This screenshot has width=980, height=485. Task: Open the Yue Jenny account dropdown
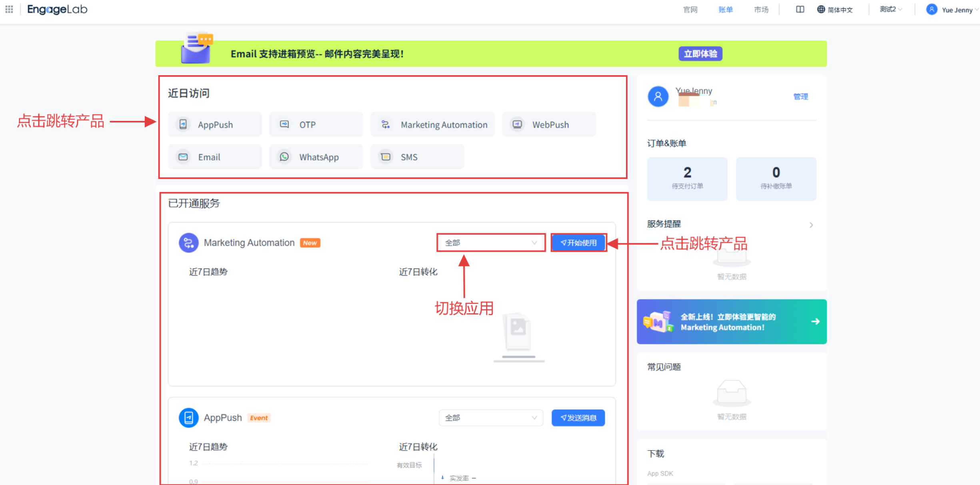coord(952,10)
